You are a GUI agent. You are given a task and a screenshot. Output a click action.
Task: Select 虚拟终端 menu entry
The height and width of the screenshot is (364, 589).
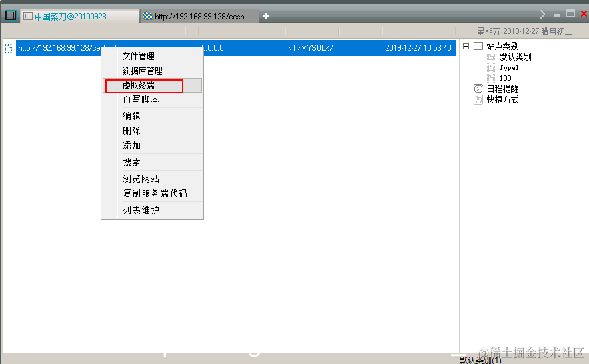pos(153,85)
